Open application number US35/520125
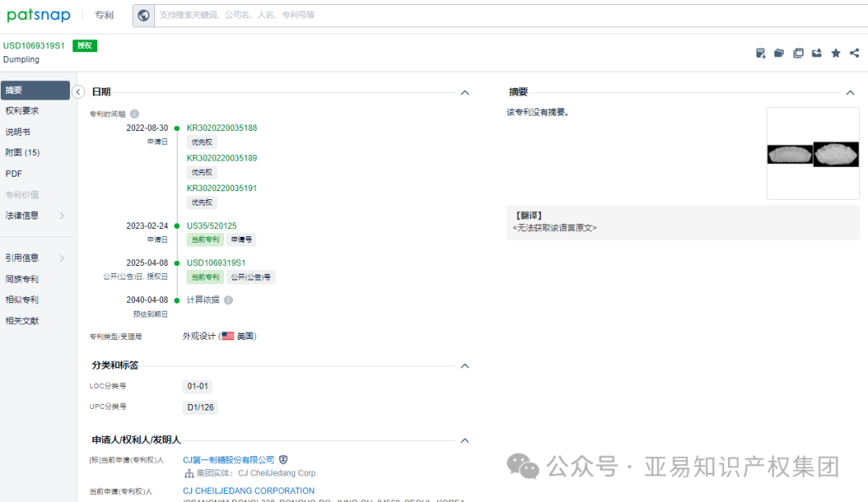This screenshot has height=502, width=868. point(211,226)
